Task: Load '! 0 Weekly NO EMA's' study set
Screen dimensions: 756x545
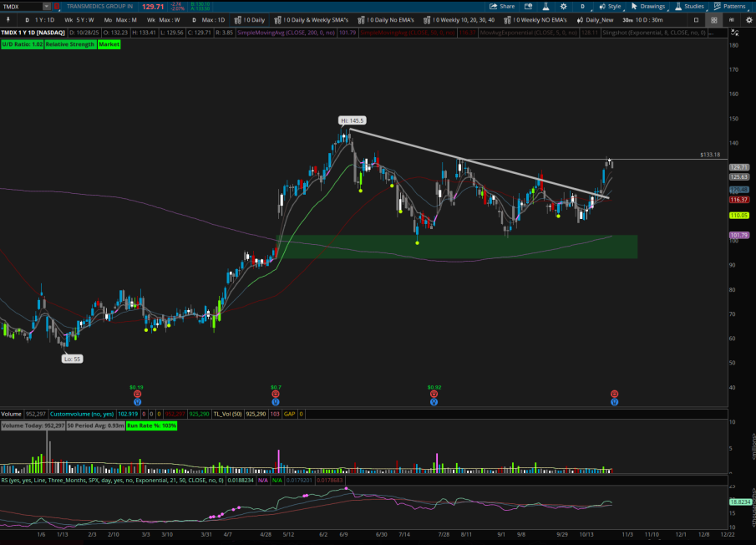Action: (x=535, y=20)
